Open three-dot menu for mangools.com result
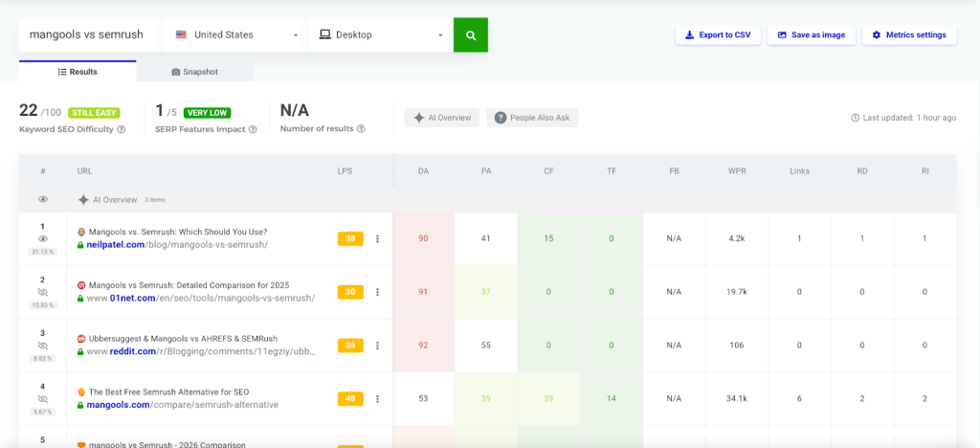Screen dimensions: 980x448 tap(378, 399)
